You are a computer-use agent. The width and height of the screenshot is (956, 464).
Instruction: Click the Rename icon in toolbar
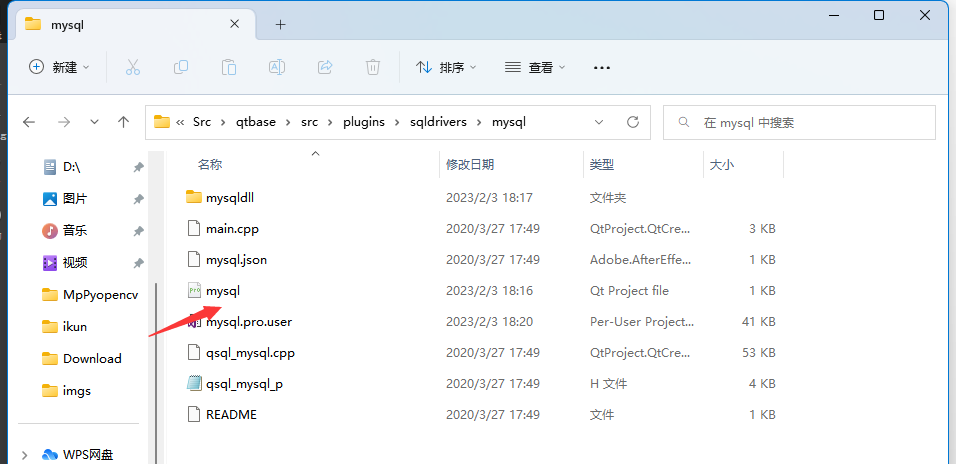(277, 67)
